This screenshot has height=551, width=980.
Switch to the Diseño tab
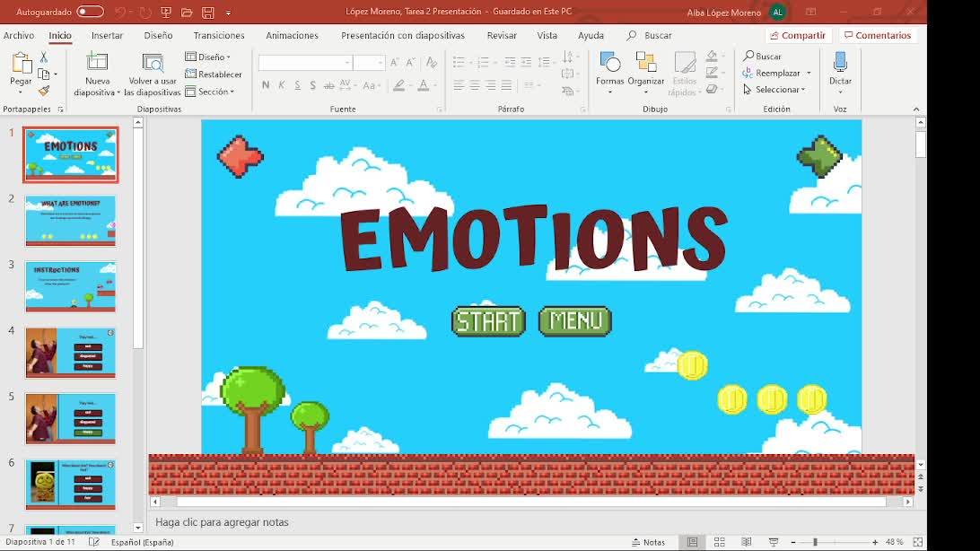pos(158,36)
